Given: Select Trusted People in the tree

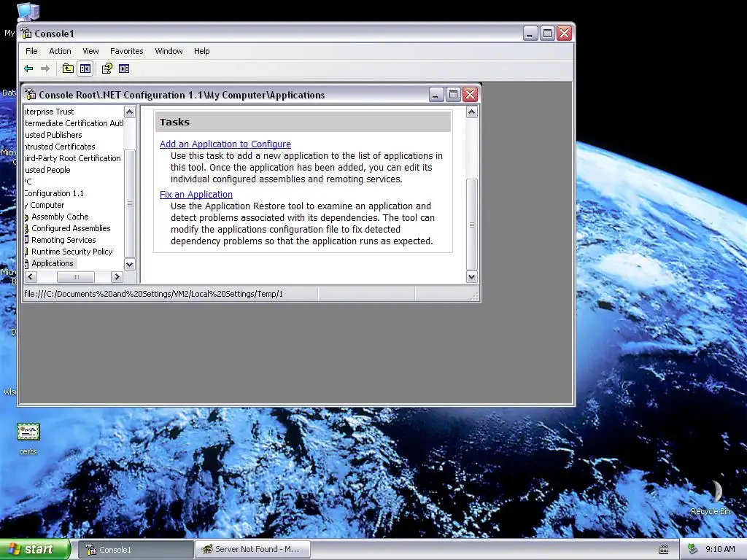Looking at the screenshot, I should click(47, 170).
